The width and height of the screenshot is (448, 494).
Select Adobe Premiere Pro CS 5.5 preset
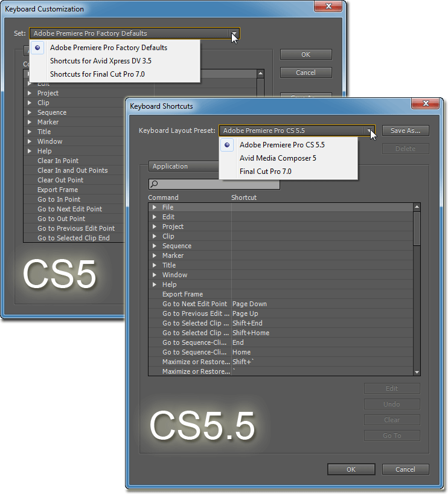[282, 145]
